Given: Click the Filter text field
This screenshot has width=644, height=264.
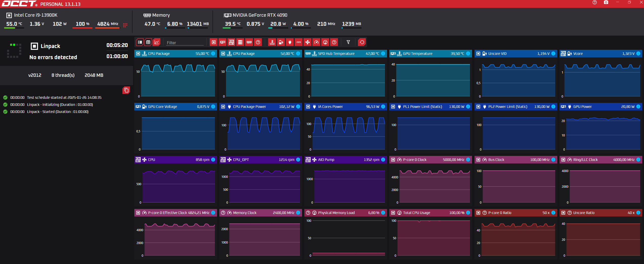Looking at the screenshot, I should (x=185, y=43).
